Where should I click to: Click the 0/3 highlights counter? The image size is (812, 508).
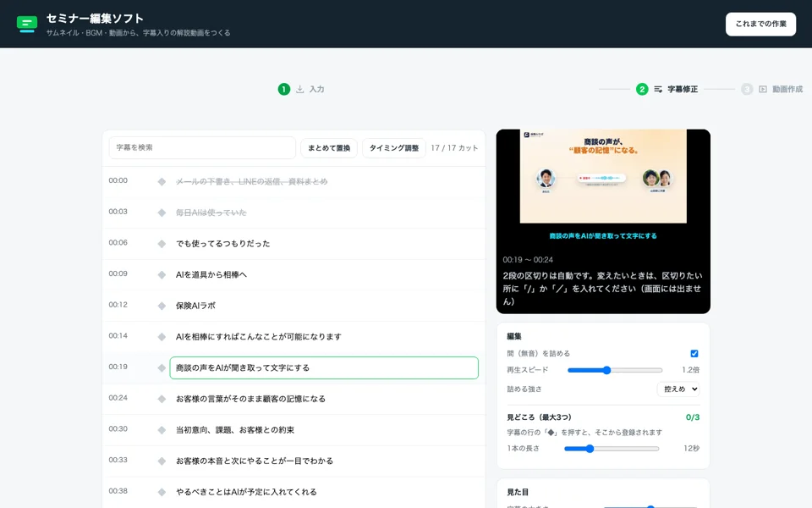pos(693,417)
